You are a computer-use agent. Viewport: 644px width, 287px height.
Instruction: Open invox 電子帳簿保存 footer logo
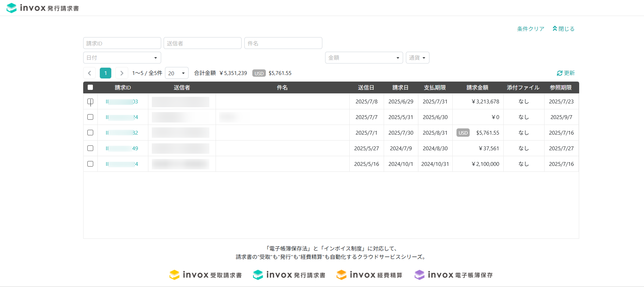click(453, 275)
